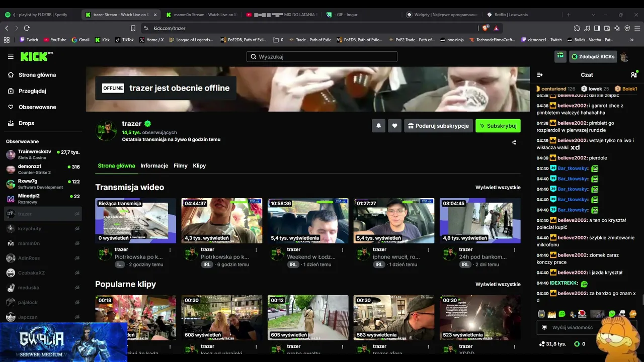Open options for trazer afera clip
The height and width of the screenshot is (362, 644).
pyautogui.click(x=428, y=346)
